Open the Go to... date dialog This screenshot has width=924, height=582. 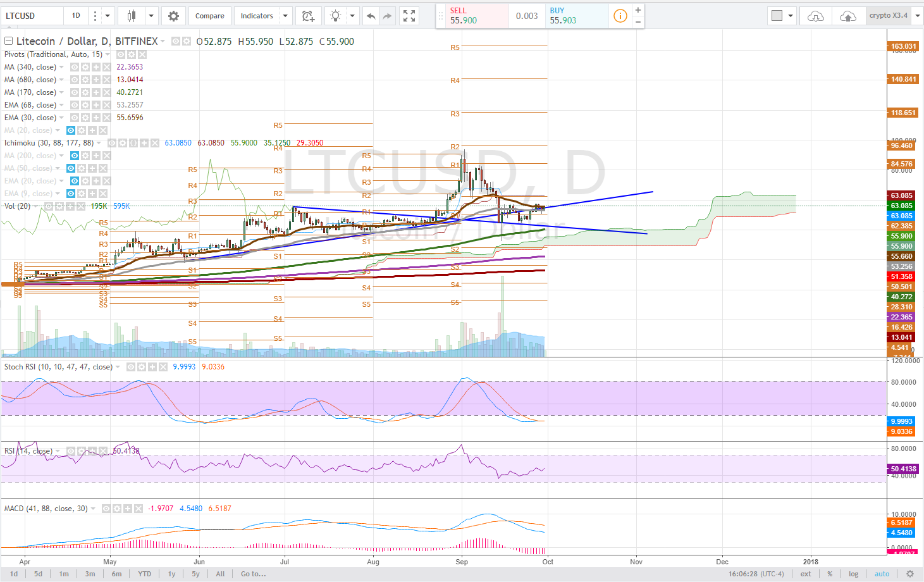coord(254,574)
